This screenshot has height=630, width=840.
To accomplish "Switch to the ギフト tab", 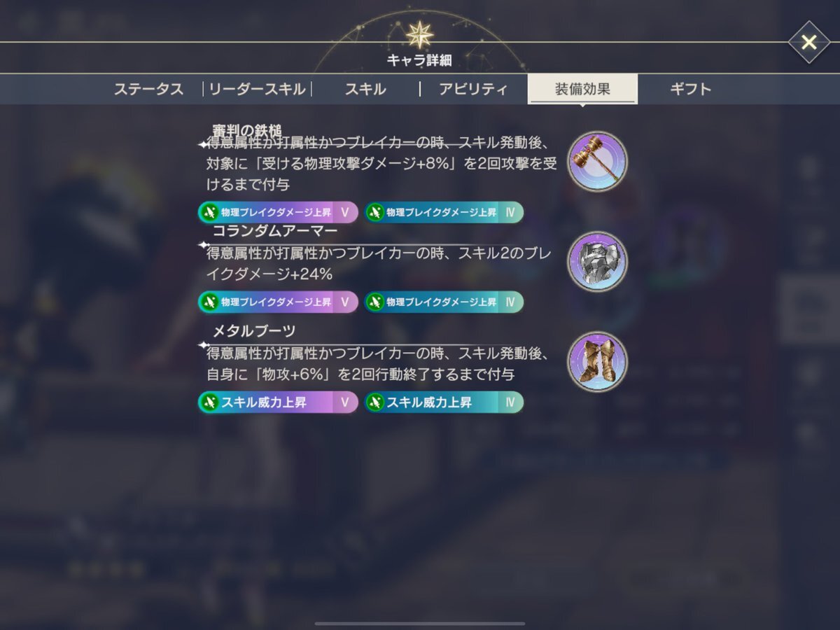I will 690,89.
